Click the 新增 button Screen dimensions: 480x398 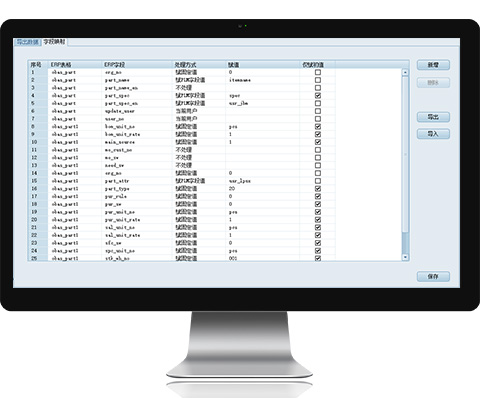(x=433, y=65)
